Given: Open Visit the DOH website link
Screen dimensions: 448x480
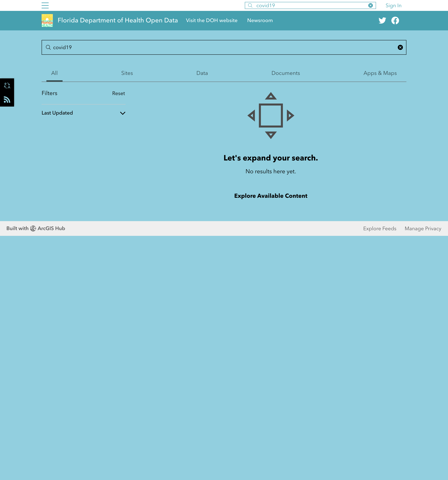Looking at the screenshot, I should pyautogui.click(x=212, y=20).
